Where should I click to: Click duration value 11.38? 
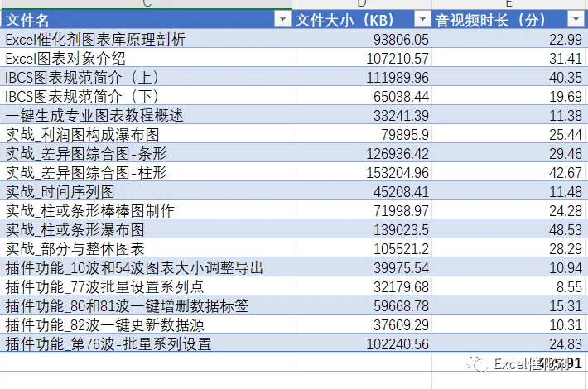tap(566, 115)
